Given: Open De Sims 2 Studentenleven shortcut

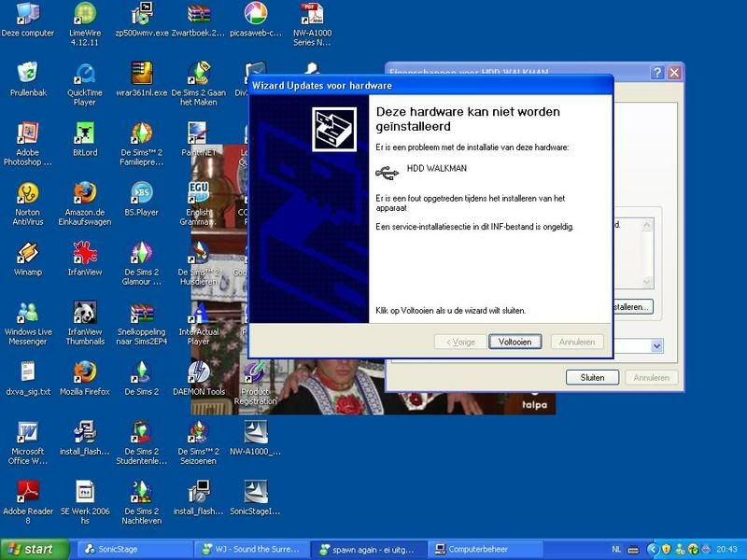Looking at the screenshot, I should click(142, 442).
